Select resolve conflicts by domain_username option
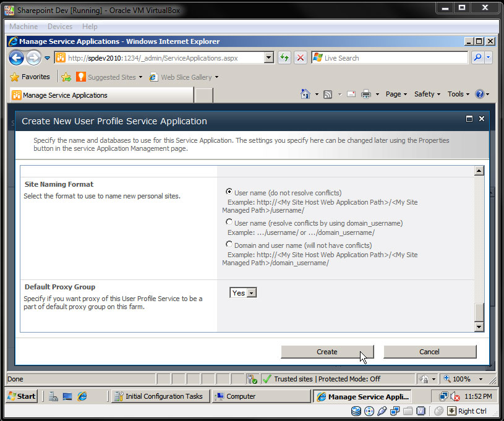This screenshot has width=504, height=421. coord(229,222)
